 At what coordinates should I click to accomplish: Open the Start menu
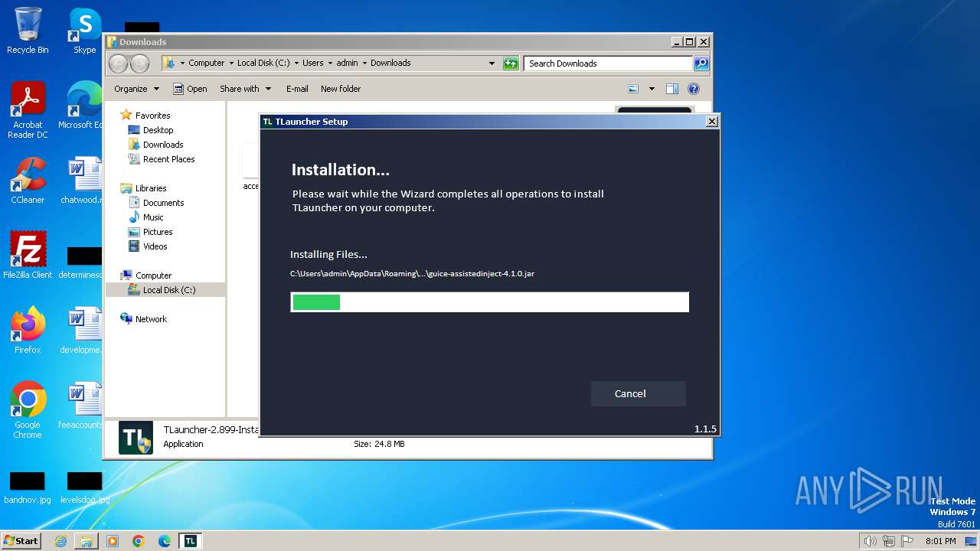21,540
